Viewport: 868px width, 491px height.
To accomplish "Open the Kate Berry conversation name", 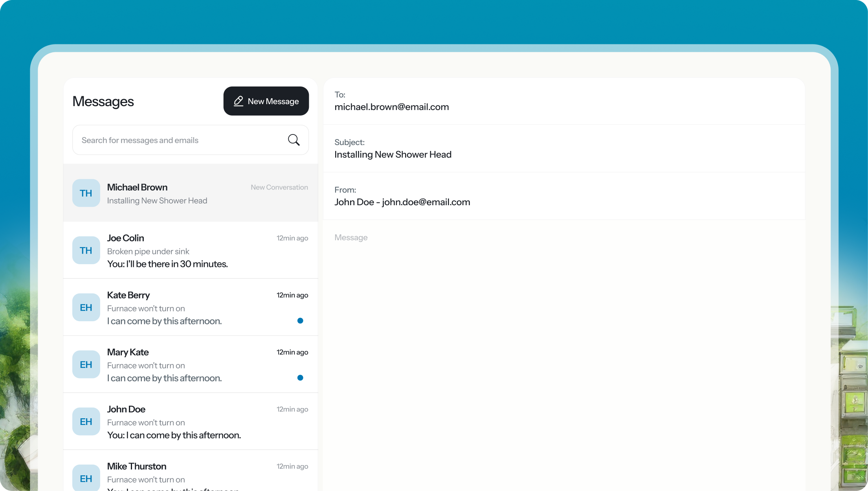I will click(128, 295).
